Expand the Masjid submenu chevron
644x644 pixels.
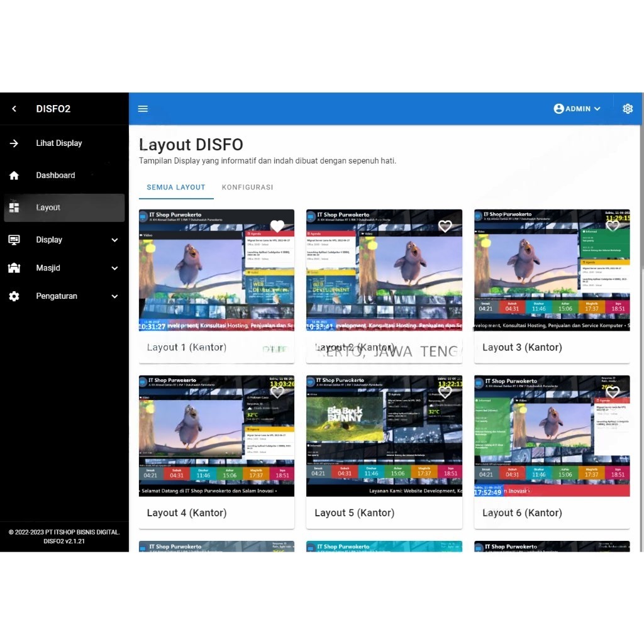114,268
